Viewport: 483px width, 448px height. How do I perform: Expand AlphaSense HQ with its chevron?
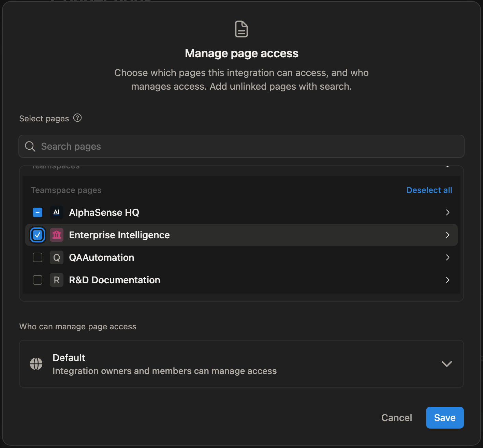click(448, 212)
